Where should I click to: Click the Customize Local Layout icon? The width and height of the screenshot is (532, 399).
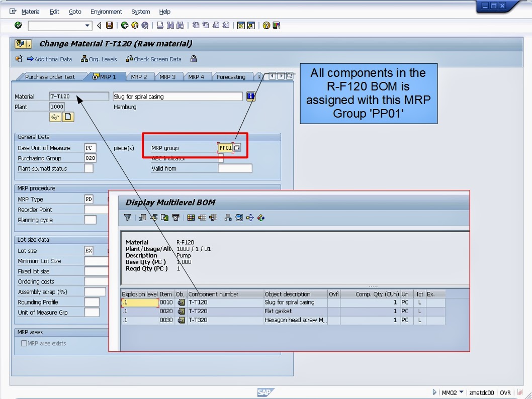tap(277, 26)
